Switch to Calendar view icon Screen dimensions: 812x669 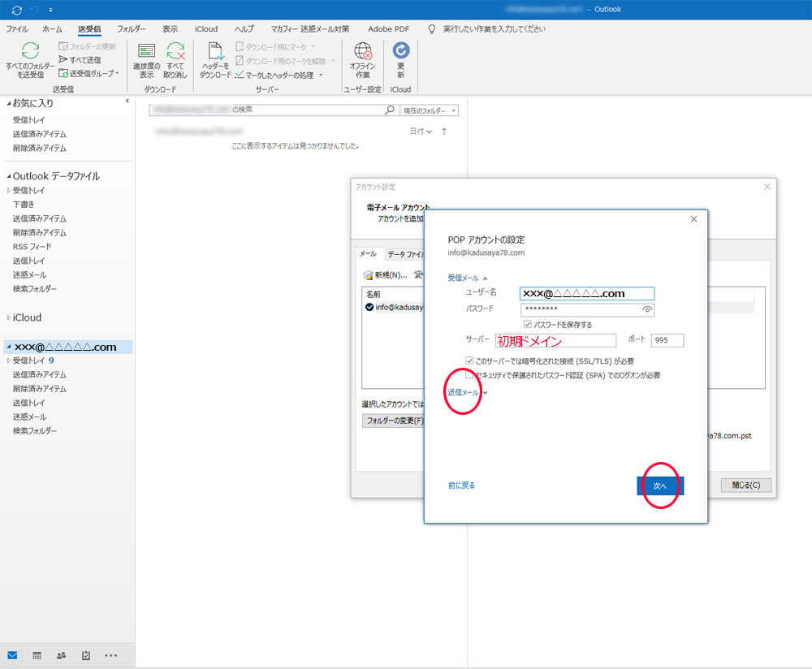coord(37,655)
